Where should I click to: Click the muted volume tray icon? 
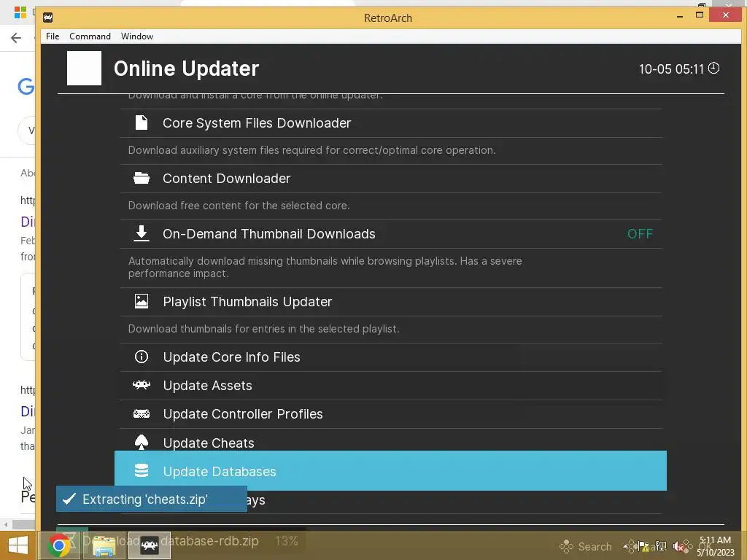pos(678,547)
